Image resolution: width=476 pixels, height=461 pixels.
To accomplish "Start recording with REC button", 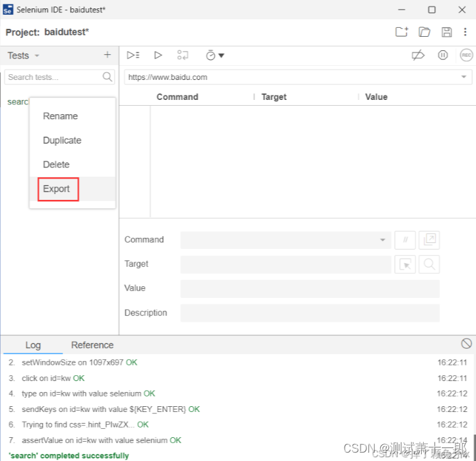I will 466,55.
